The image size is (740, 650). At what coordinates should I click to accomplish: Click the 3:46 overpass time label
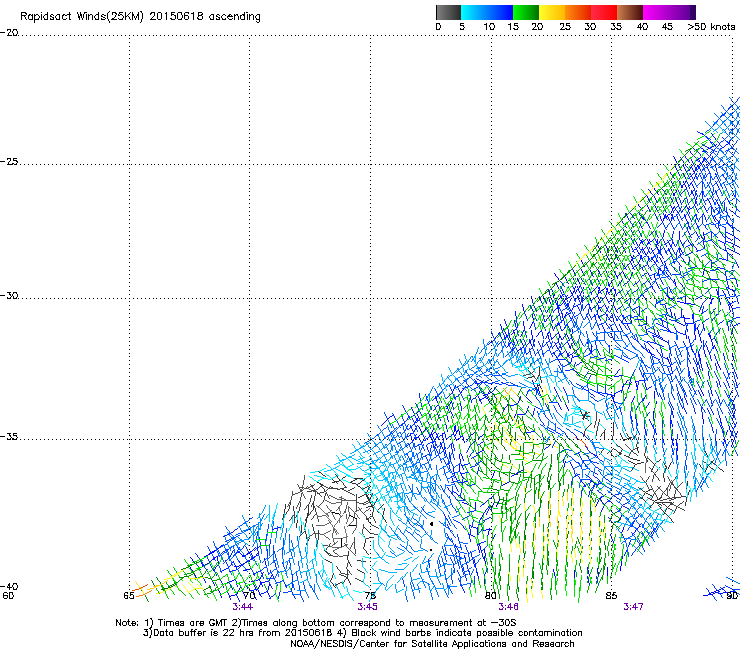coord(508,607)
